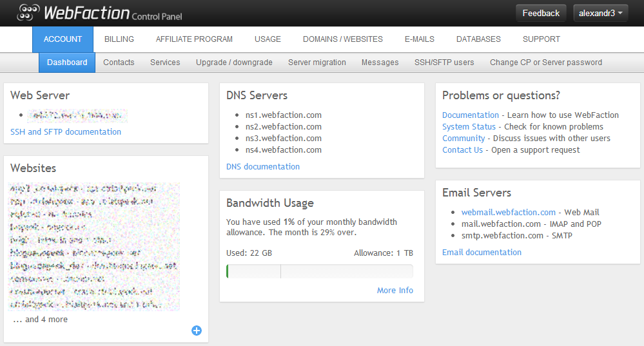This screenshot has height=346, width=644.
Task: Open Upgrade / downgrade page
Action: click(x=234, y=62)
